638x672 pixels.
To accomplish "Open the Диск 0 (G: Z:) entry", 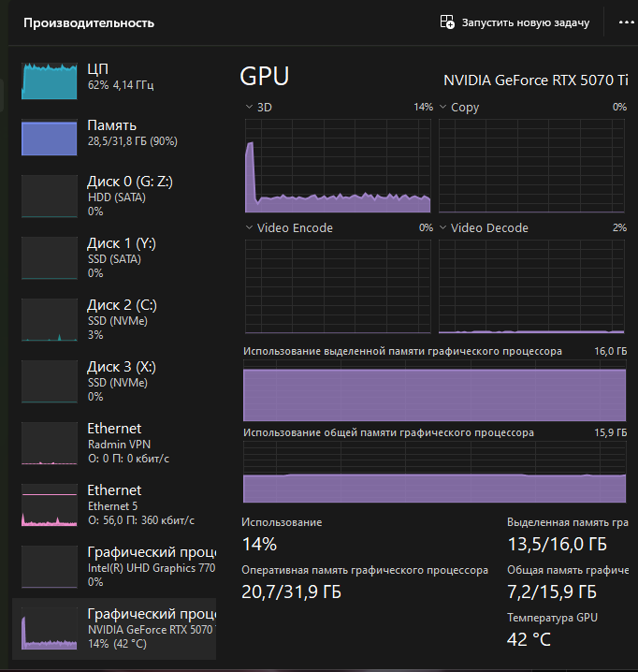I will (114, 196).
